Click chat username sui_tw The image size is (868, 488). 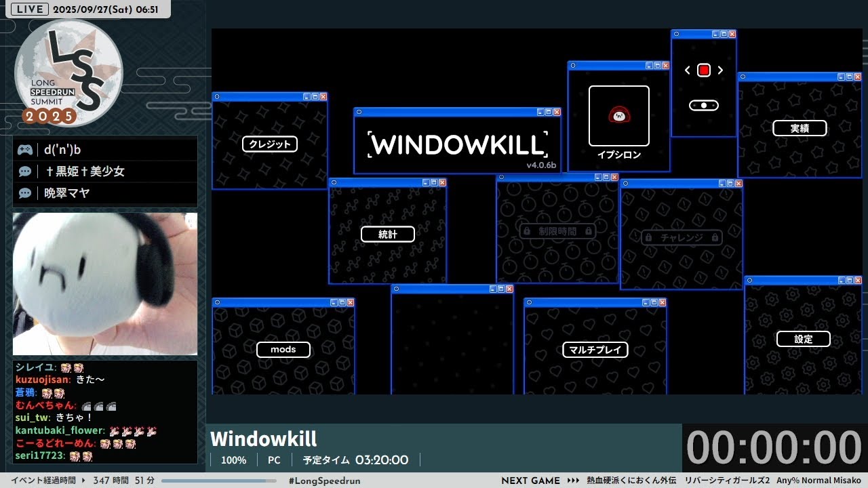point(33,418)
